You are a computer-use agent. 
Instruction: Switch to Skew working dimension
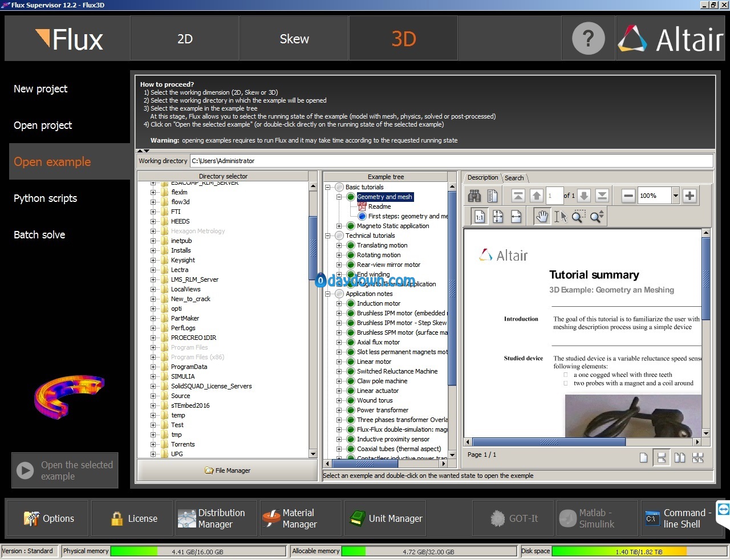[x=294, y=39]
